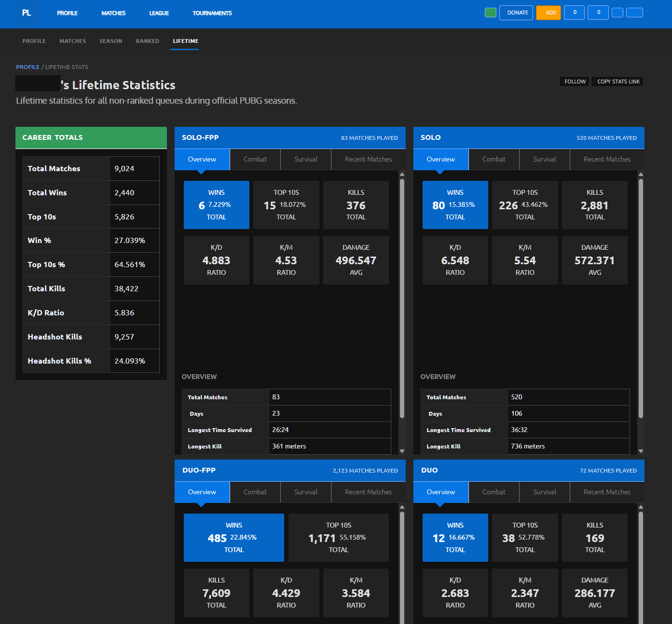Click the 2,123 MATCHES PLAYED label
The height and width of the screenshot is (624, 672).
click(365, 471)
